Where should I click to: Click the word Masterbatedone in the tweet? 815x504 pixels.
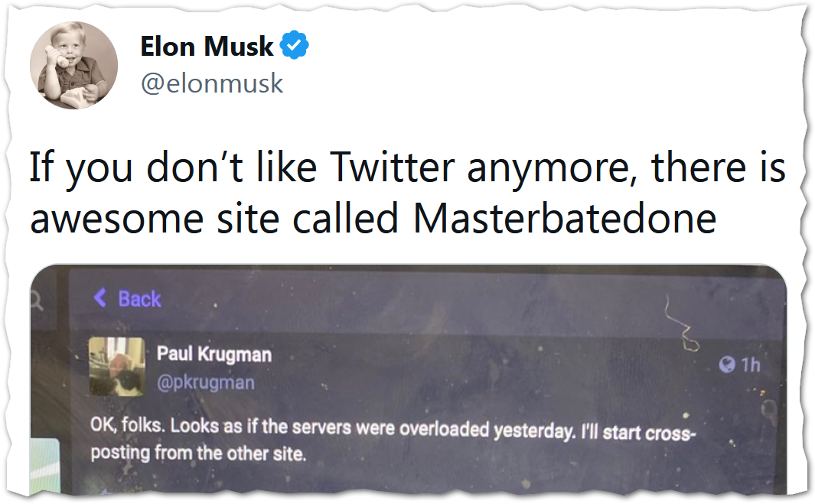click(565, 219)
